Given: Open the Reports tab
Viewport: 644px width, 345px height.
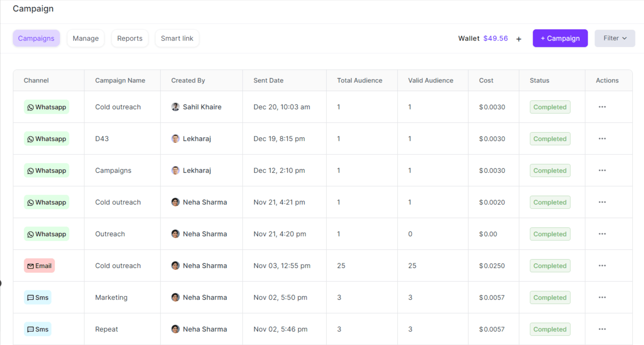Looking at the screenshot, I should [x=130, y=38].
